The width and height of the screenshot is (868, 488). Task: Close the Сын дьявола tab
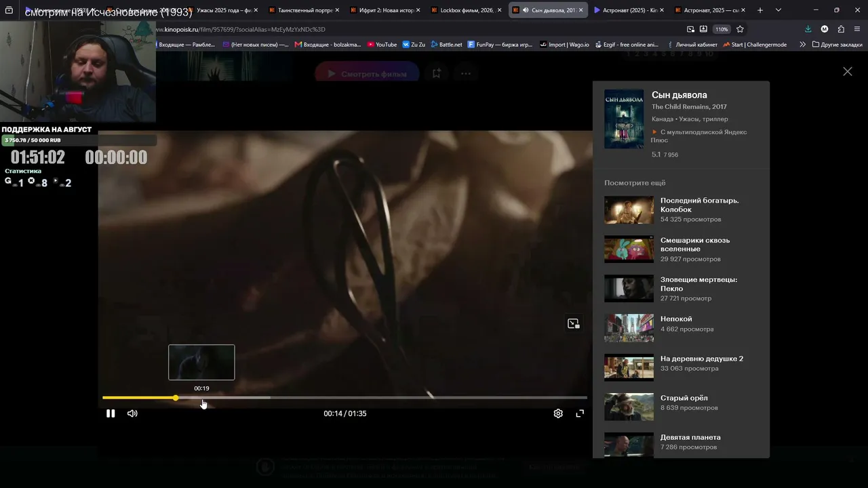point(580,10)
